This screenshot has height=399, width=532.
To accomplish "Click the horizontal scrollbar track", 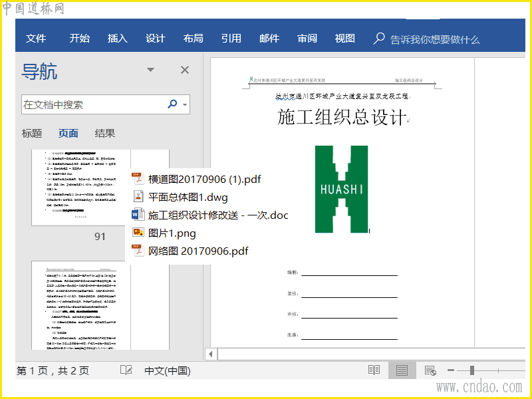I will [x=372, y=354].
